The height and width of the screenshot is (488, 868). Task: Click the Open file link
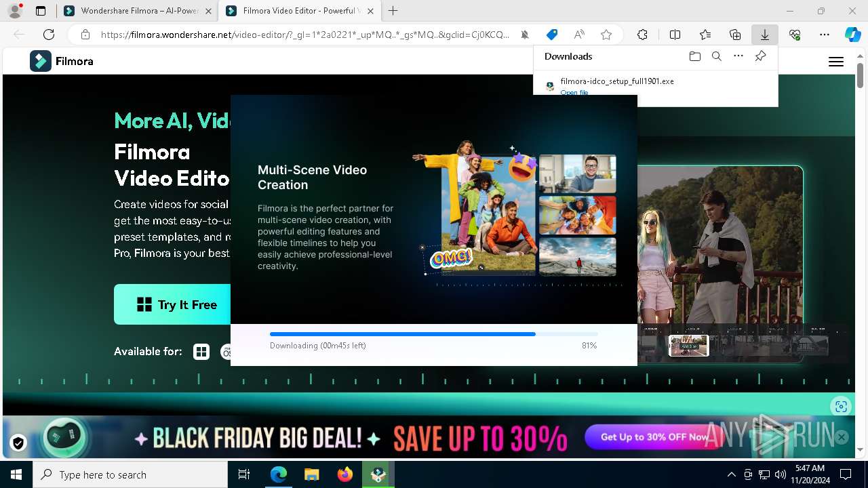tap(574, 92)
